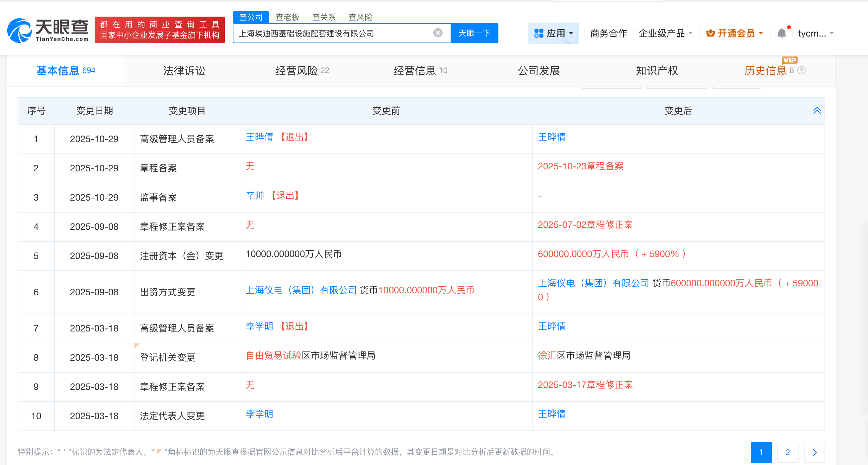Open the notification bell

(781, 33)
